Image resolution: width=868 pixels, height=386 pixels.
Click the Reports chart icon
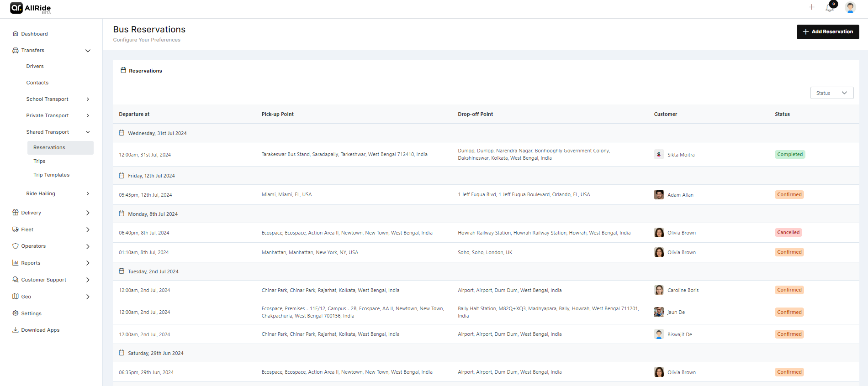16,263
